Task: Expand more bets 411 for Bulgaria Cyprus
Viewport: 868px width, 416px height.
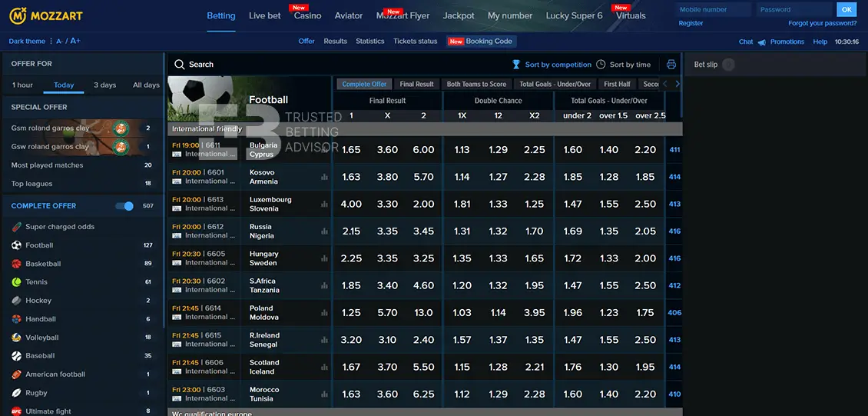Action: pyautogui.click(x=674, y=150)
